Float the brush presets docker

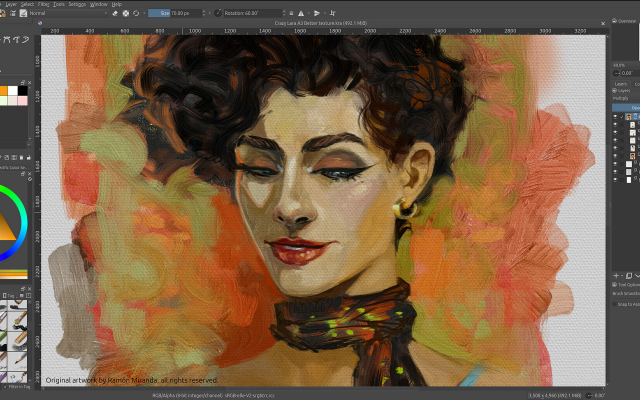coord(23,289)
